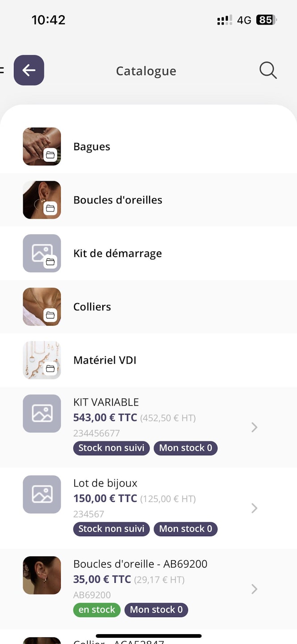
Task: Tap the Kit de démarrage label
Action: pos(117,254)
